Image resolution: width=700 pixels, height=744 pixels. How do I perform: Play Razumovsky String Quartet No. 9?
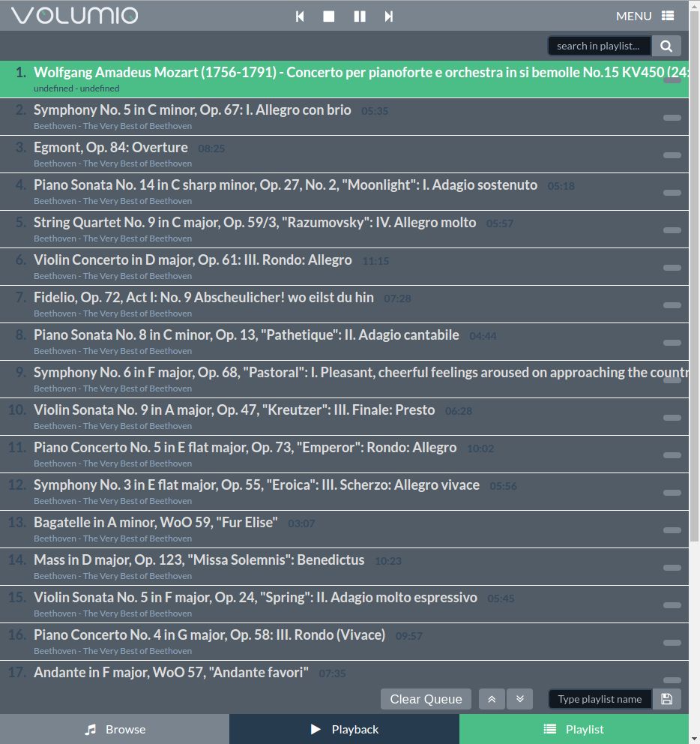pyautogui.click(x=344, y=229)
